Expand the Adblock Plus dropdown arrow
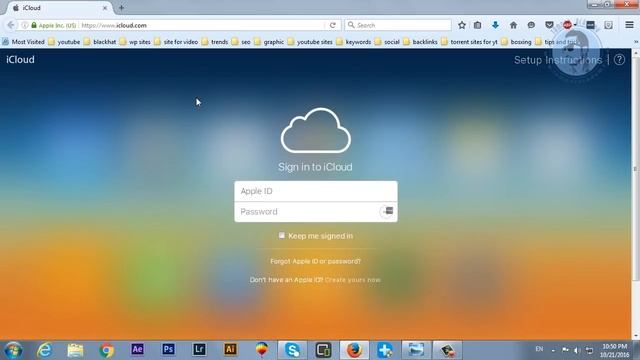640x360 pixels. 575,25
